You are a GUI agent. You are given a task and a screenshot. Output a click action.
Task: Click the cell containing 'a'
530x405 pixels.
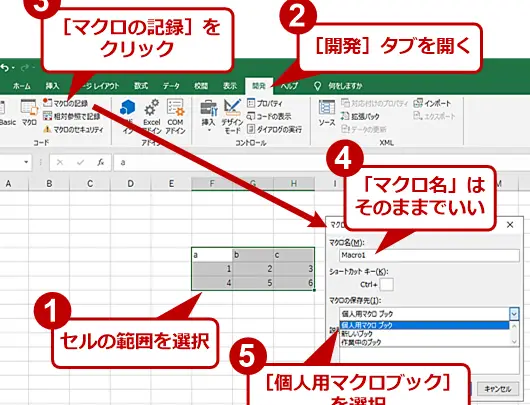click(212, 255)
